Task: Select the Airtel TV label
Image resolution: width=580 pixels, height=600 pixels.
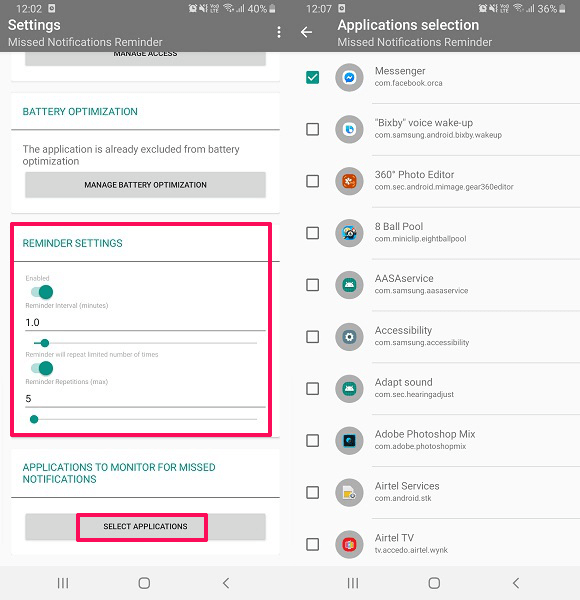Action: (x=394, y=538)
